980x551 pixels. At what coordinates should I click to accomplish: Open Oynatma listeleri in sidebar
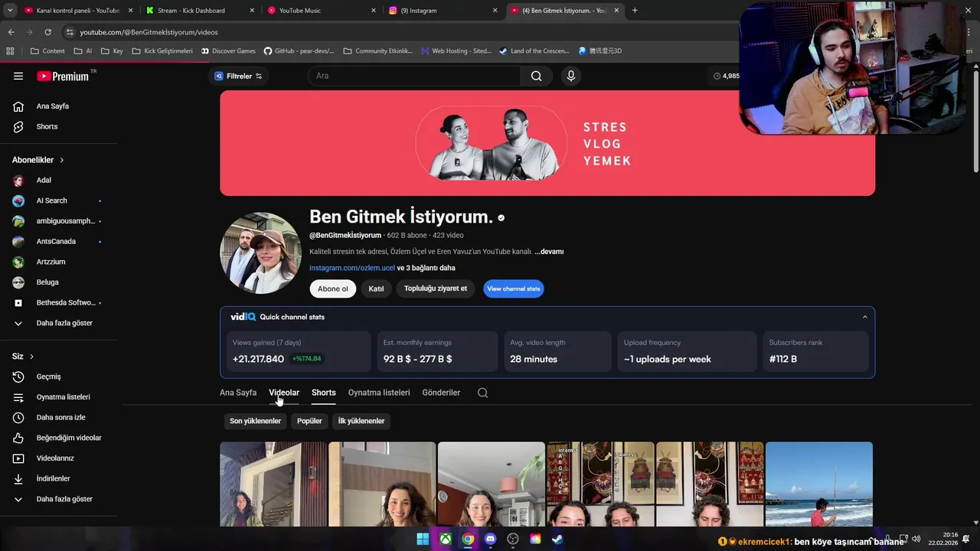61,397
